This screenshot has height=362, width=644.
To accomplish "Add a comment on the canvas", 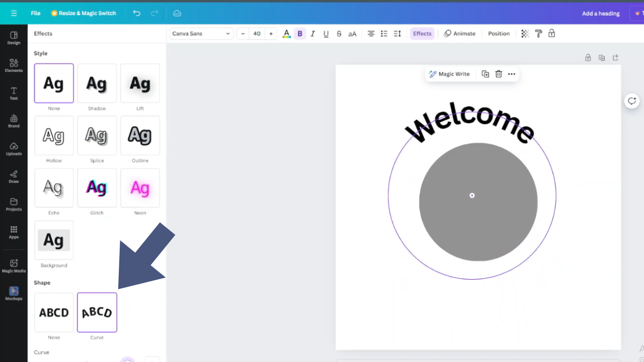I will [x=631, y=101].
